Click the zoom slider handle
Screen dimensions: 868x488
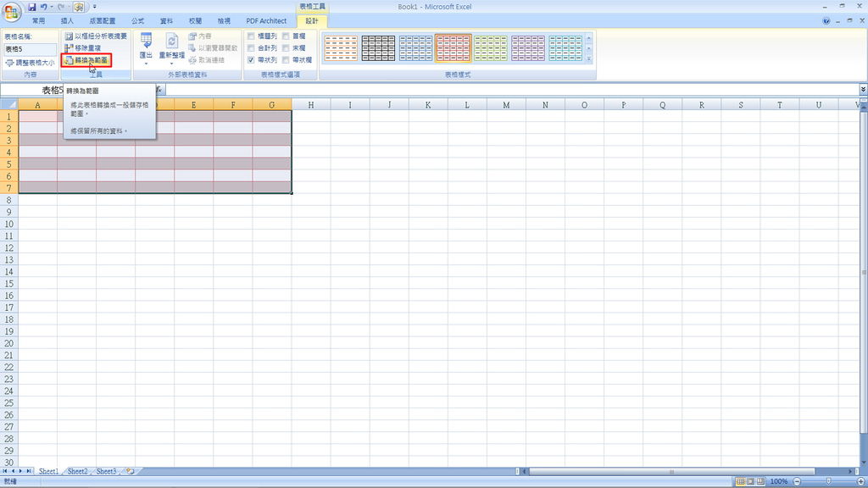point(829,481)
